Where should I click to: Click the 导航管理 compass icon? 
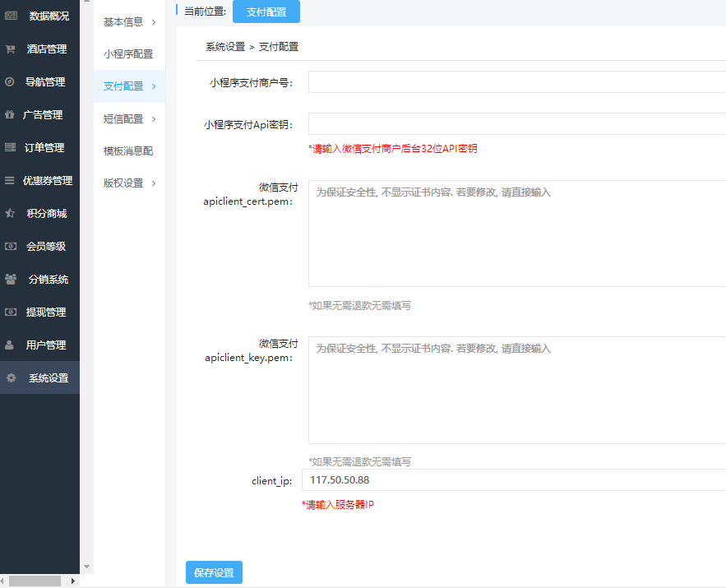click(x=10, y=82)
